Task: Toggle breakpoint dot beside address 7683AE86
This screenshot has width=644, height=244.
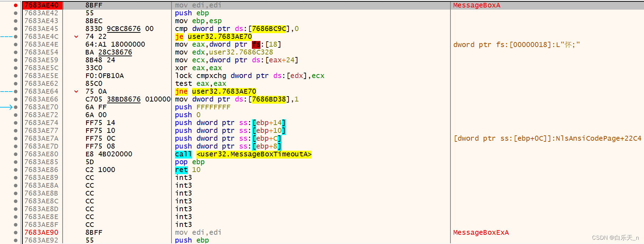Action: pyautogui.click(x=16, y=170)
